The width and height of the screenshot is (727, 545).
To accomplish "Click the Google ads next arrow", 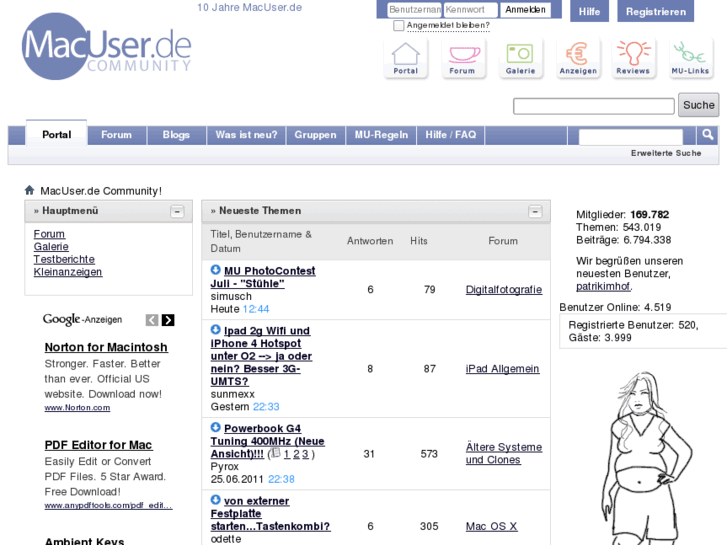I will tap(168, 320).
